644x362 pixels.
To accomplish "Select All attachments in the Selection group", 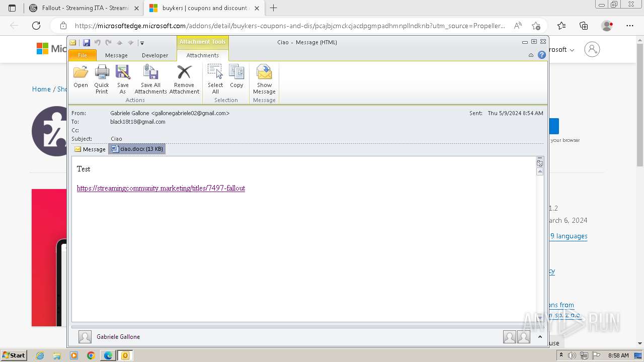I will click(215, 79).
